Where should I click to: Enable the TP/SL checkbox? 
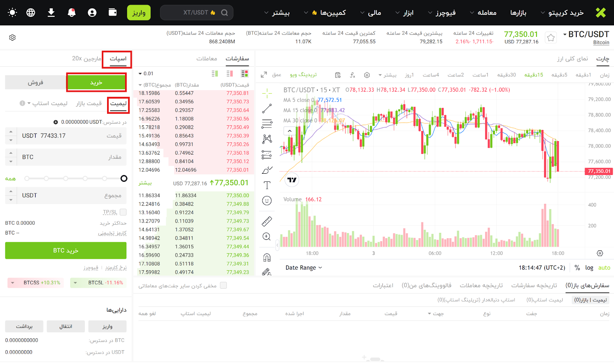pyautogui.click(x=123, y=212)
